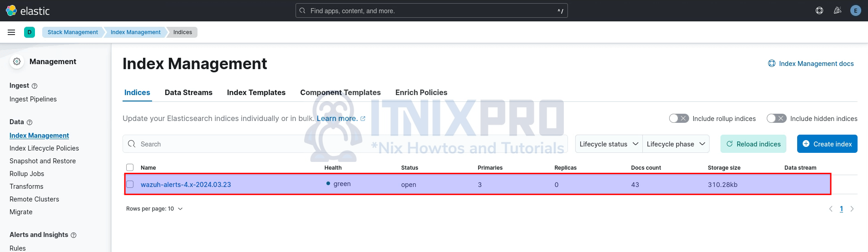
Task: Expand the Lifecycle phase filter
Action: tap(676, 144)
